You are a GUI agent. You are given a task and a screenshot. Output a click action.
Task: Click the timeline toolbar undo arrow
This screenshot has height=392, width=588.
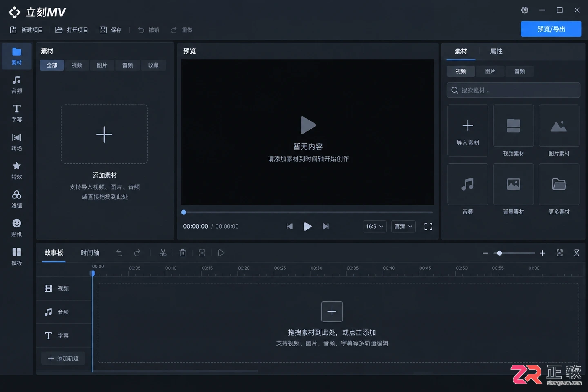119,253
